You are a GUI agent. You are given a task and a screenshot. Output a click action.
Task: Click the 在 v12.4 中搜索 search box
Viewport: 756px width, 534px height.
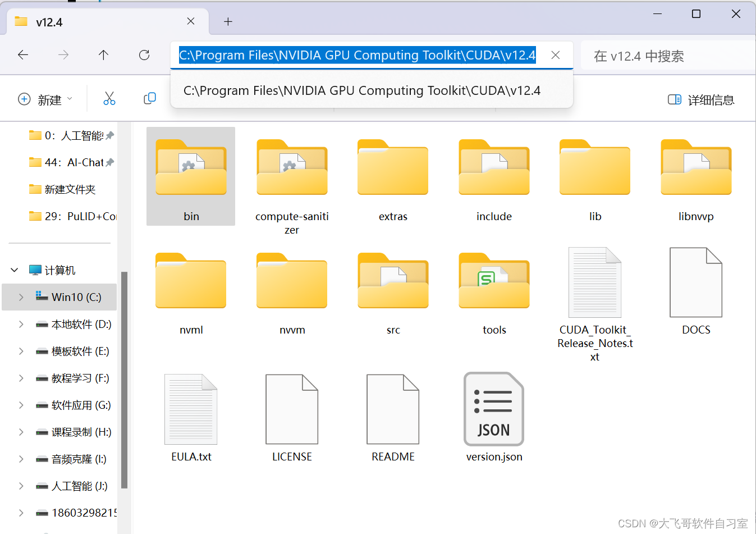click(x=668, y=56)
